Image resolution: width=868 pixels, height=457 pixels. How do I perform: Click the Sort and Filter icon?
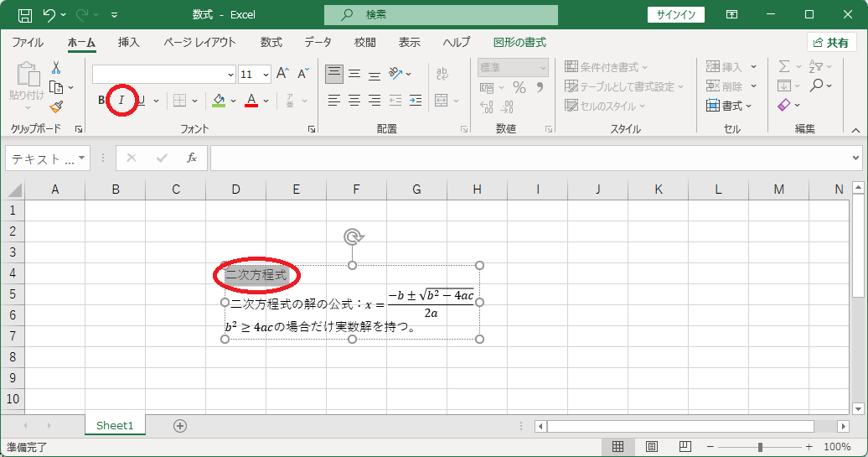815,66
